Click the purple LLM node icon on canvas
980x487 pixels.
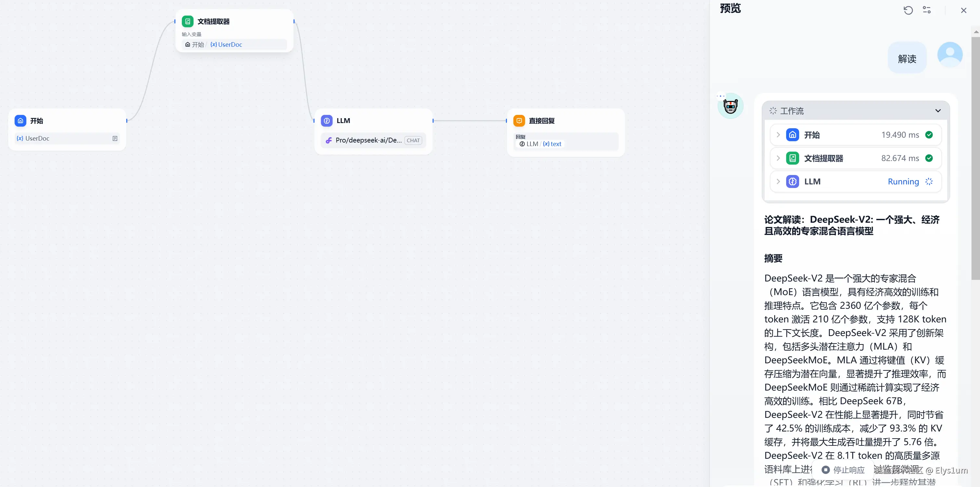click(327, 120)
